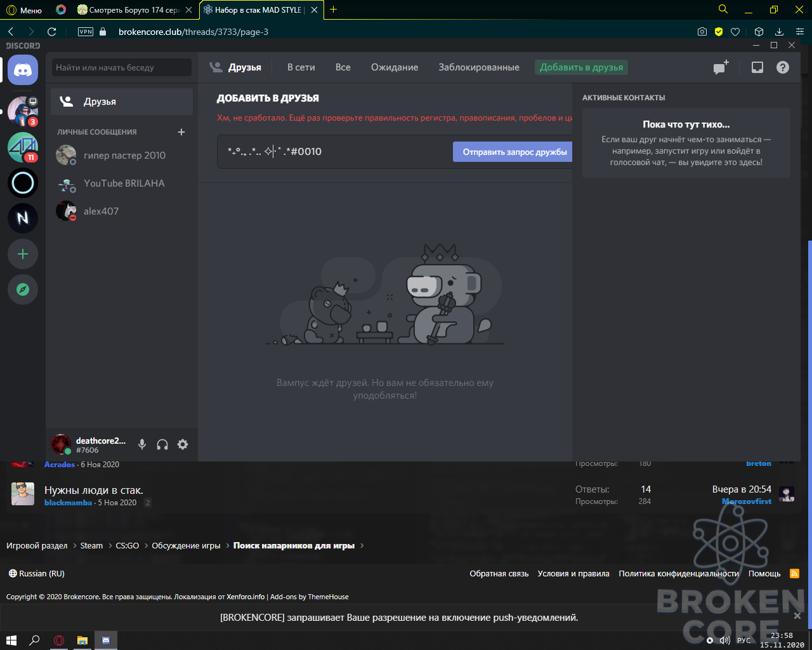
Task: Open the server with 3 notifications
Action: point(23,112)
